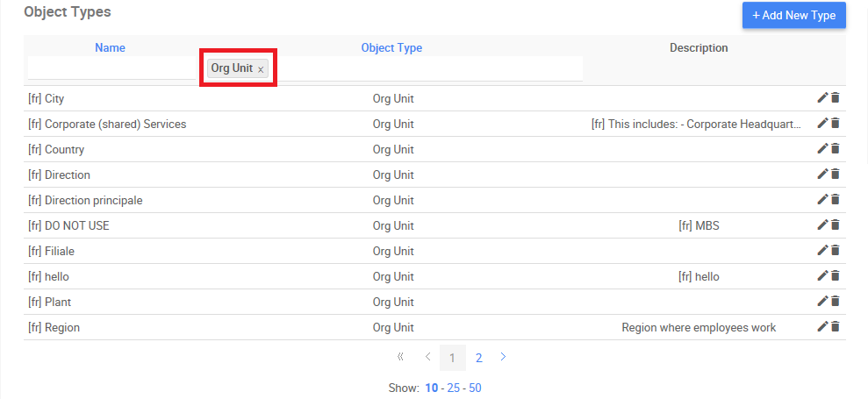
Task: Delete the Region object type
Action: click(x=836, y=327)
